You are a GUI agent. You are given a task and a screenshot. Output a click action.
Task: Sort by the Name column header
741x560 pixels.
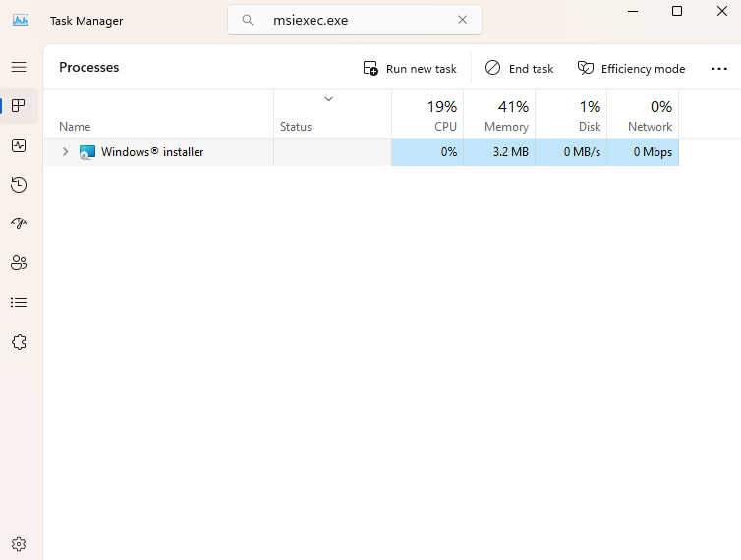pyautogui.click(x=159, y=115)
